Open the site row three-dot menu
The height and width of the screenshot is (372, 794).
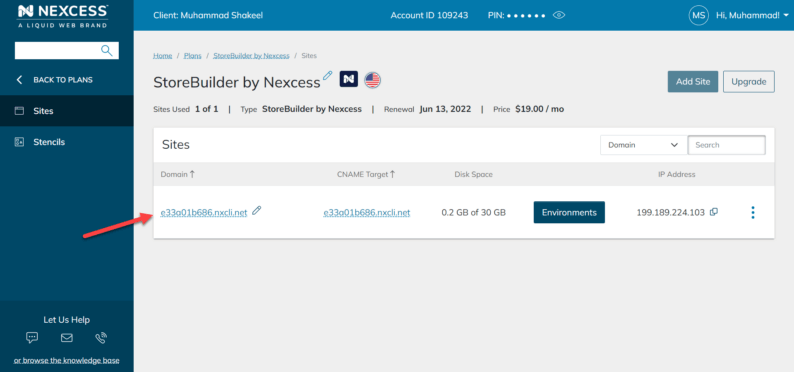[753, 213]
